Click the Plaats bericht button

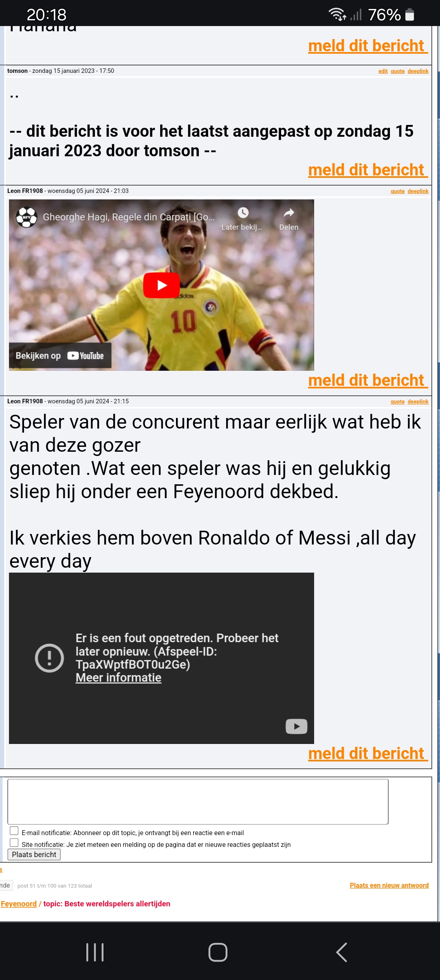pos(34,855)
